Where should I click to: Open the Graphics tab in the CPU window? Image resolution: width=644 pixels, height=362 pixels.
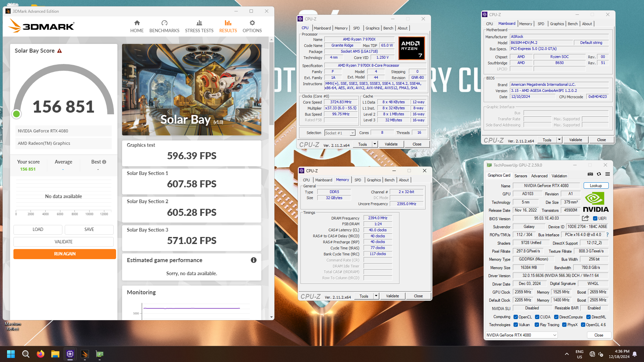click(x=372, y=28)
